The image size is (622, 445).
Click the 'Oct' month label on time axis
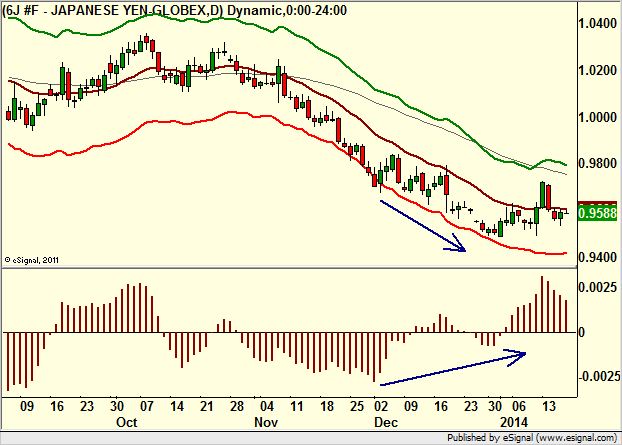pyautogui.click(x=127, y=422)
